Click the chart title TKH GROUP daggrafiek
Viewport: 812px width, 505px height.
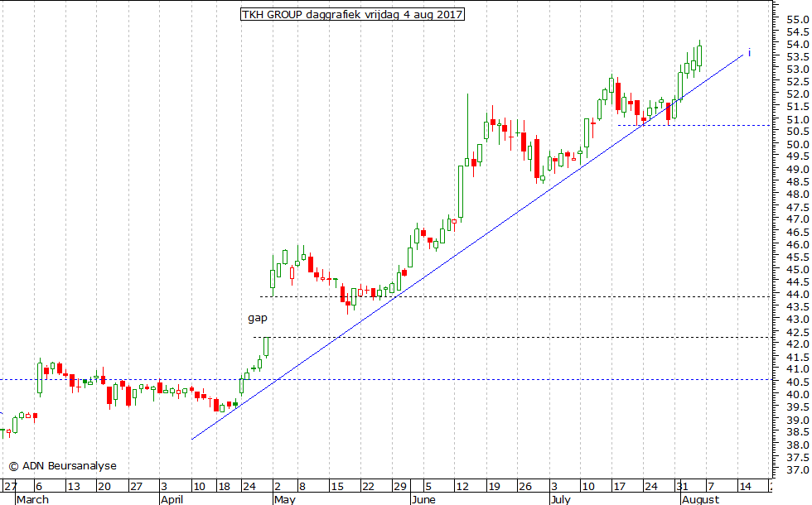352,15
